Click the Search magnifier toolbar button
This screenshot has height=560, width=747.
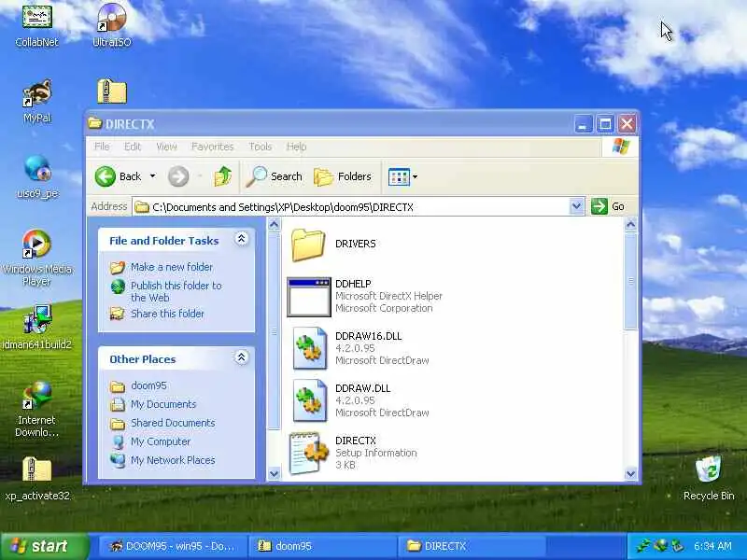pos(275,176)
